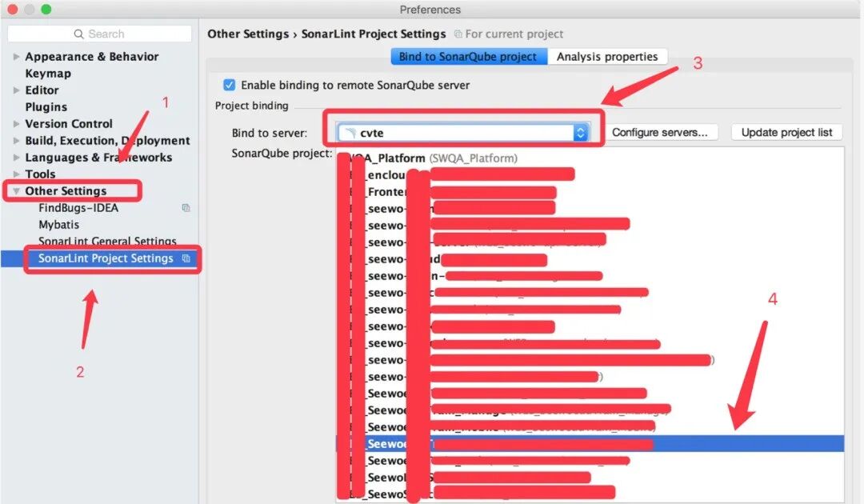This screenshot has height=504, width=864.
Task: Click the project icon beside SonarLint Project Settings
Action: click(x=186, y=258)
